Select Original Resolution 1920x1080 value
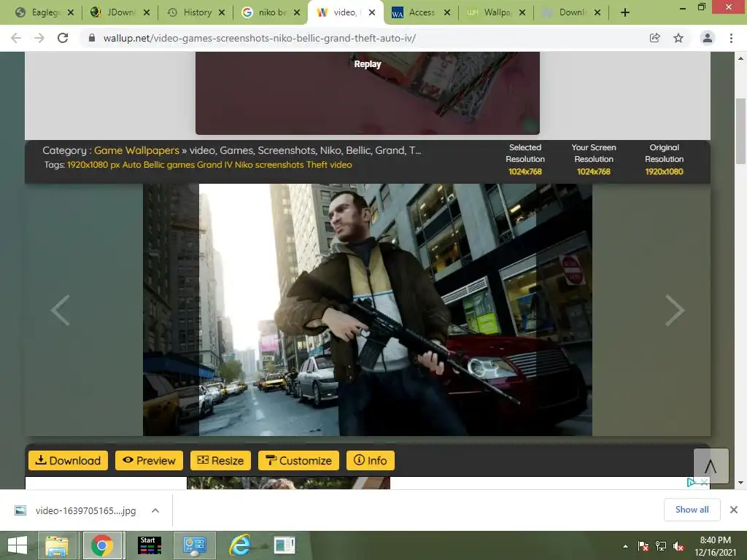Image resolution: width=747 pixels, height=560 pixels. pyautogui.click(x=664, y=171)
